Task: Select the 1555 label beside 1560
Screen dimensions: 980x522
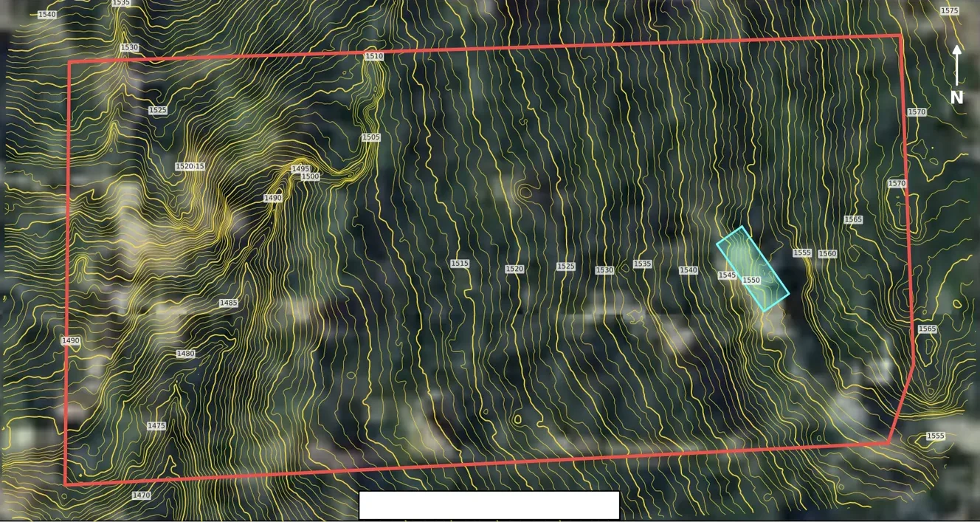Action: (x=802, y=253)
